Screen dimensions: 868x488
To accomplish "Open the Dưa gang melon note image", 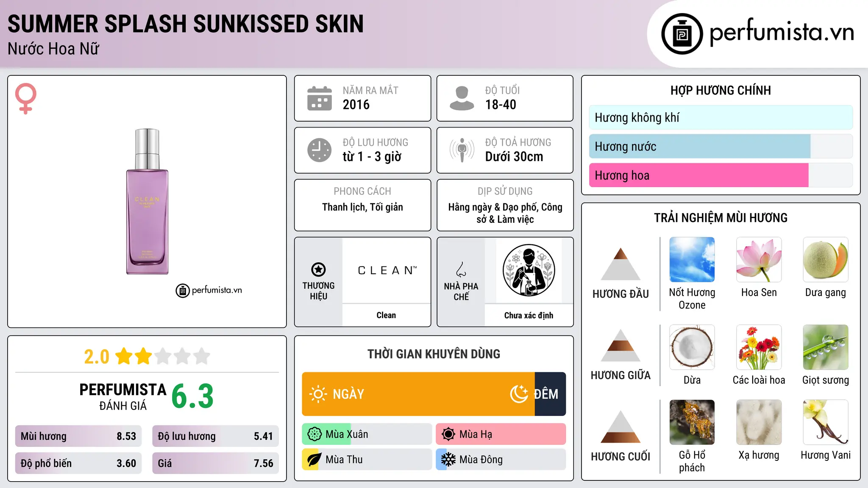I will 826,260.
